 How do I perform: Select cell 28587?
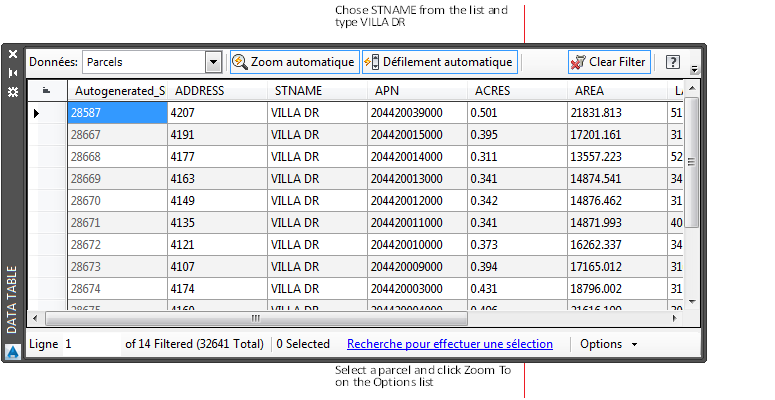pyautogui.click(x=118, y=113)
